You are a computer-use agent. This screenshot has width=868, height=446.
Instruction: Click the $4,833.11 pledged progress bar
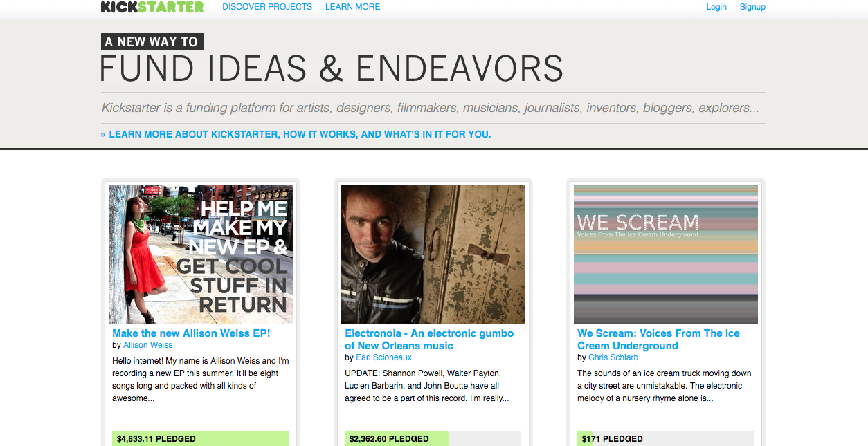tap(201, 438)
